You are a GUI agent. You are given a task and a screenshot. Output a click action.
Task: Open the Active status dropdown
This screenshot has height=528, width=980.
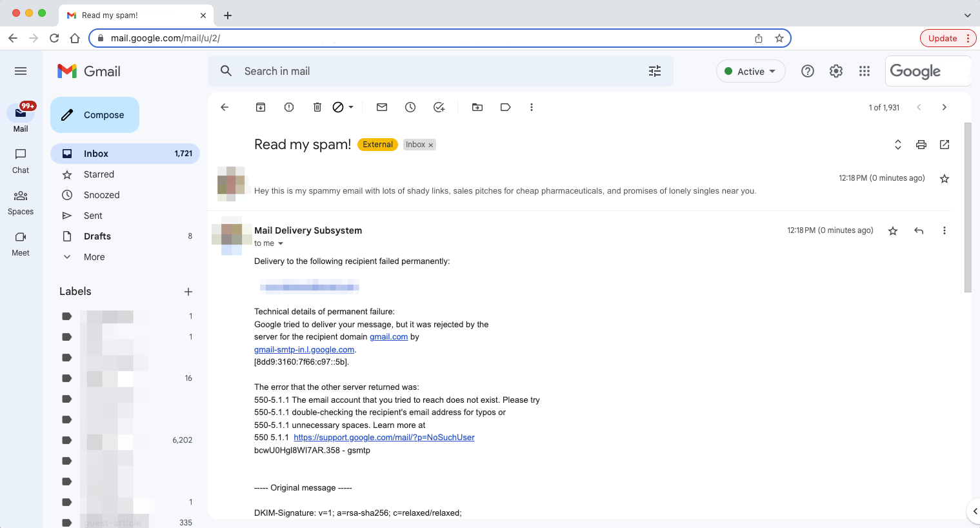[x=750, y=71]
